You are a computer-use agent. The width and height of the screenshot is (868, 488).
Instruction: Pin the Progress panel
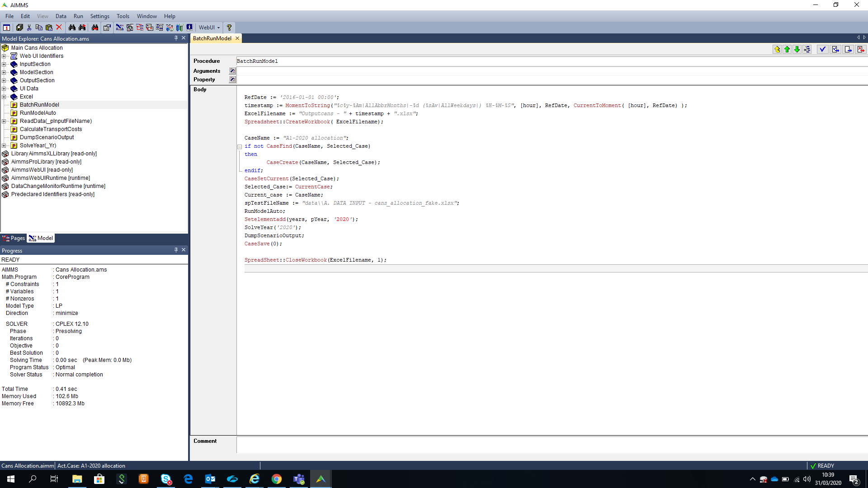click(176, 250)
